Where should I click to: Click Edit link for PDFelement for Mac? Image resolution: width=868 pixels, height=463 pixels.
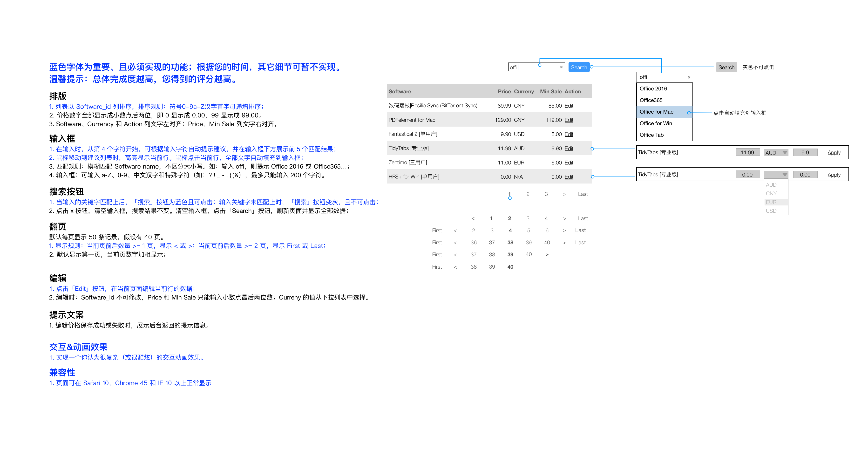click(569, 120)
